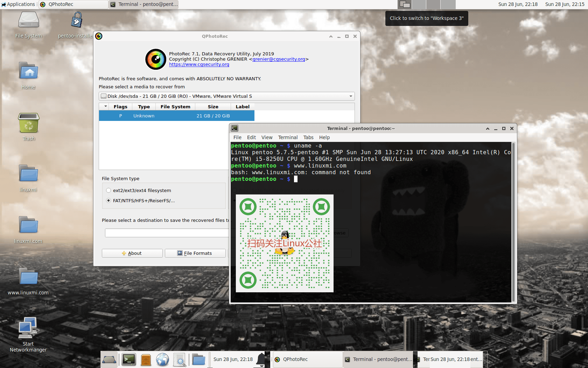Click the top panel clock showing 22:15
Screen dimensions: 588x368
[565, 4]
